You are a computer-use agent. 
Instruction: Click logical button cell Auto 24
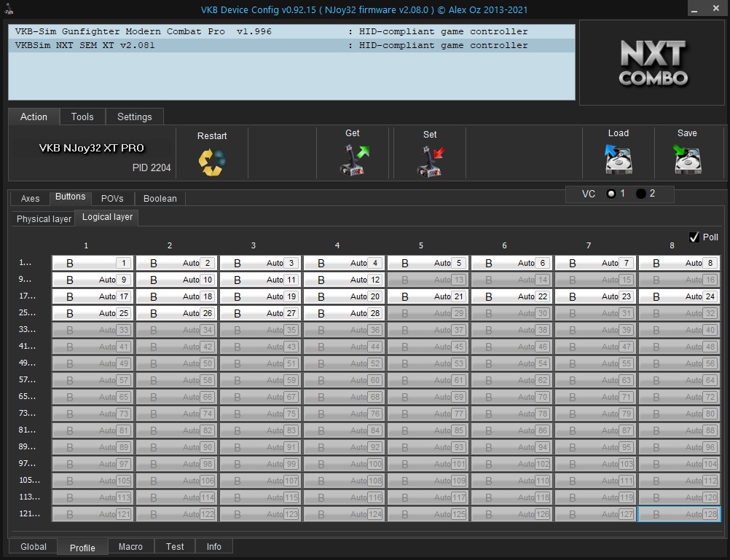(679, 296)
